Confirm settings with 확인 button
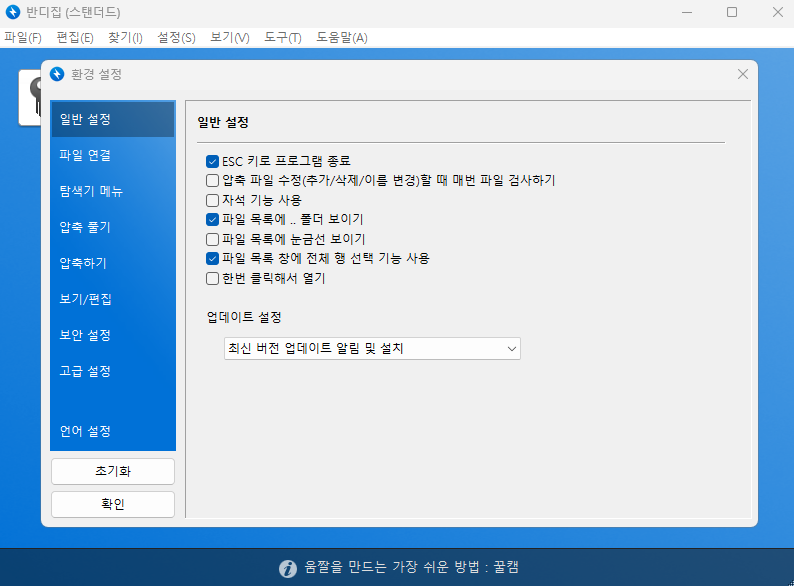794x586 pixels. tap(113, 504)
